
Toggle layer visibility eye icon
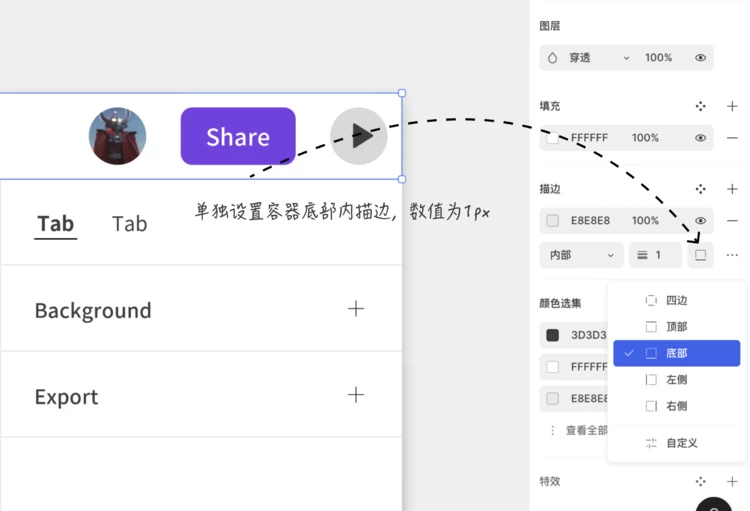(x=700, y=58)
